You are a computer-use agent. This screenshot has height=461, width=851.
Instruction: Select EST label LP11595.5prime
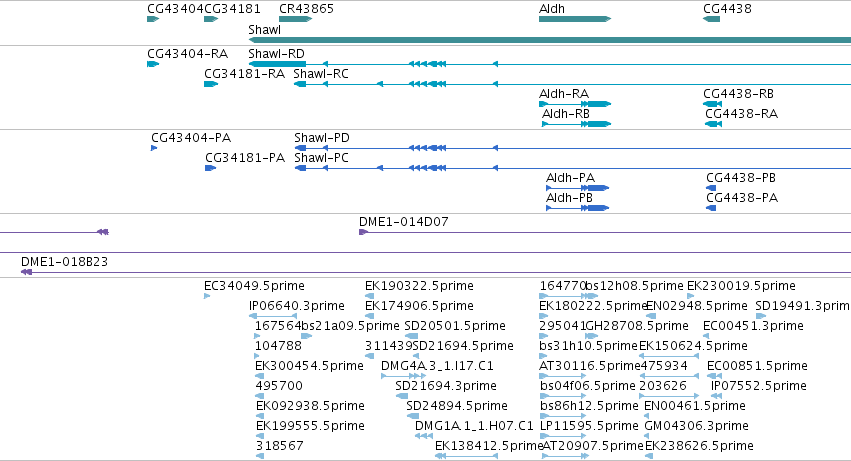pos(589,427)
